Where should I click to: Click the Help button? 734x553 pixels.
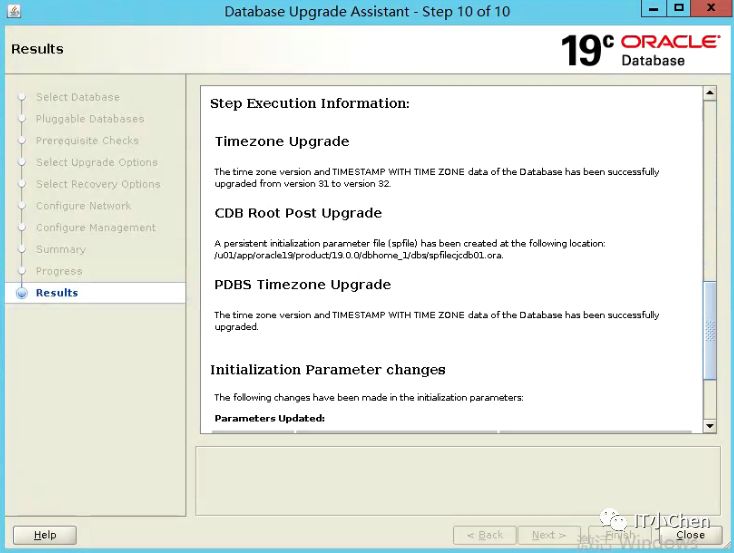45,535
